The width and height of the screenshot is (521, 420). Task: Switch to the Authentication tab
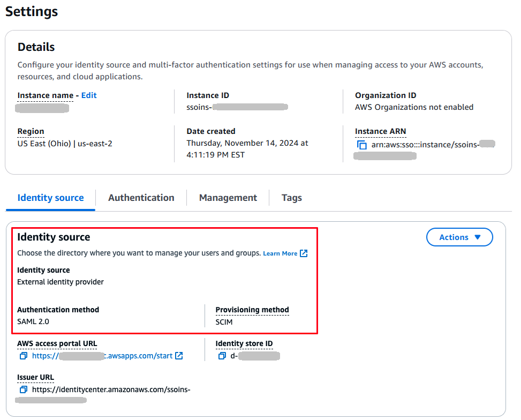coord(141,197)
